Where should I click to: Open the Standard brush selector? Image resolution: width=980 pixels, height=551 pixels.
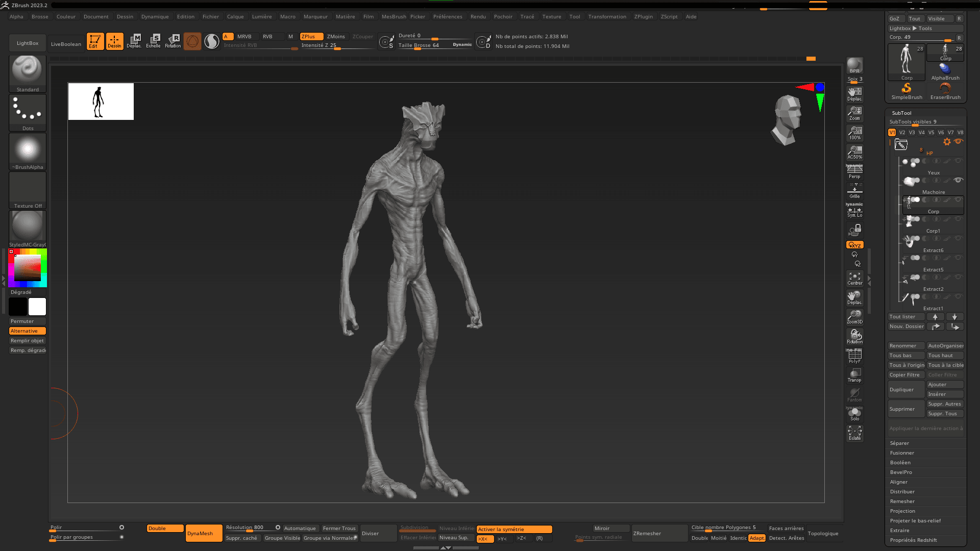pyautogui.click(x=28, y=74)
